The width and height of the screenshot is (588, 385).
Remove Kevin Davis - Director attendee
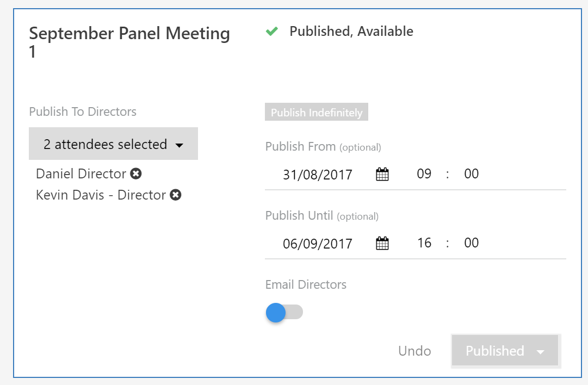pos(176,195)
